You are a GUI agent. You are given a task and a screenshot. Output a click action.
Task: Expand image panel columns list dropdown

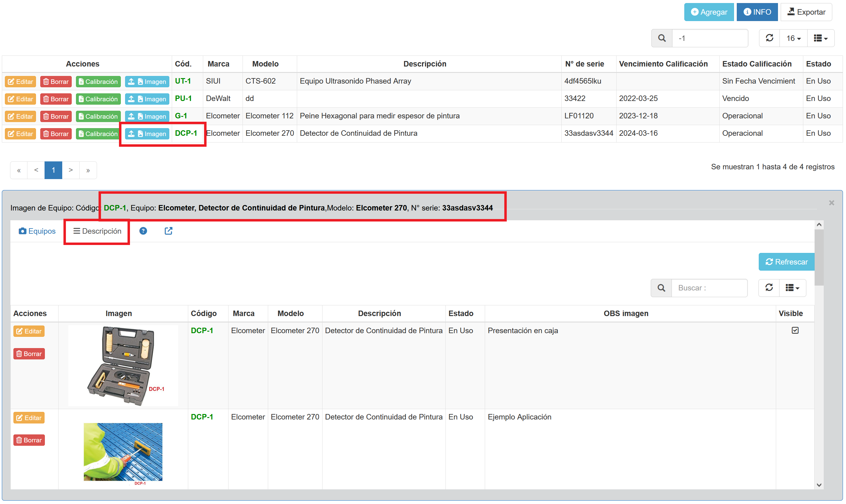(792, 288)
